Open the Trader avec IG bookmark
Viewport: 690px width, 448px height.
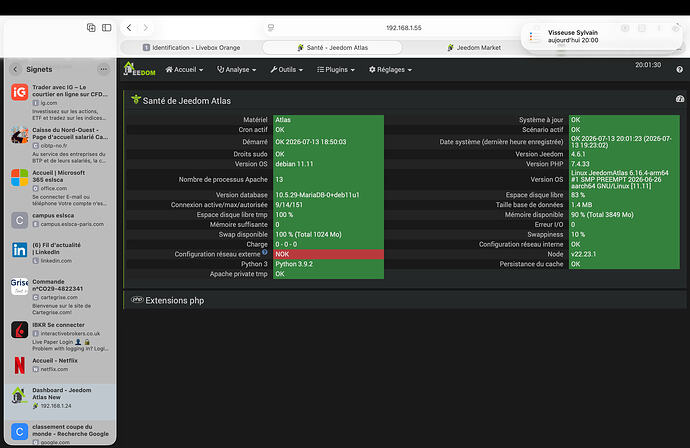[x=60, y=103]
